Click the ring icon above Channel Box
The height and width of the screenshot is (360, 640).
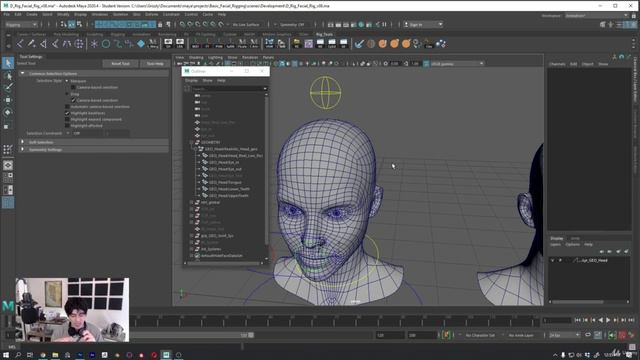[x=621, y=57]
